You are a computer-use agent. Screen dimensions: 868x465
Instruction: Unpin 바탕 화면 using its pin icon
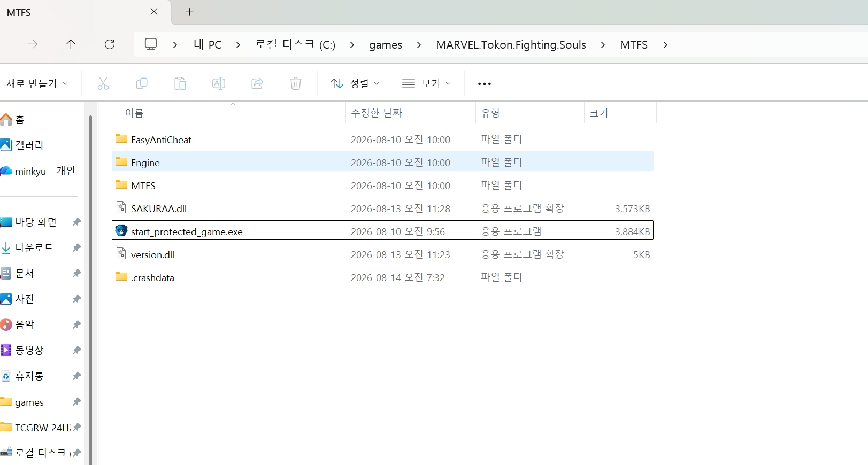(x=77, y=222)
